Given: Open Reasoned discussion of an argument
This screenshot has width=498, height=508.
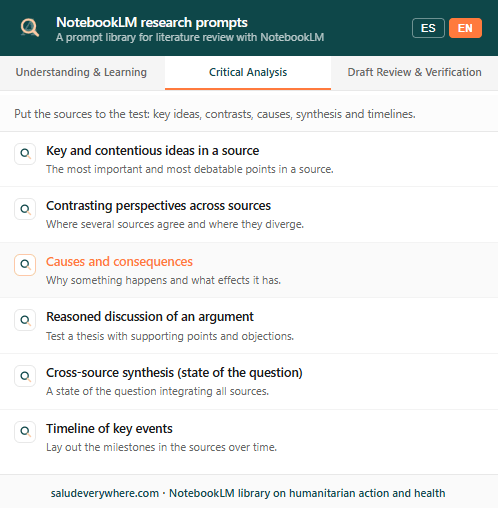Looking at the screenshot, I should pyautogui.click(x=249, y=326).
